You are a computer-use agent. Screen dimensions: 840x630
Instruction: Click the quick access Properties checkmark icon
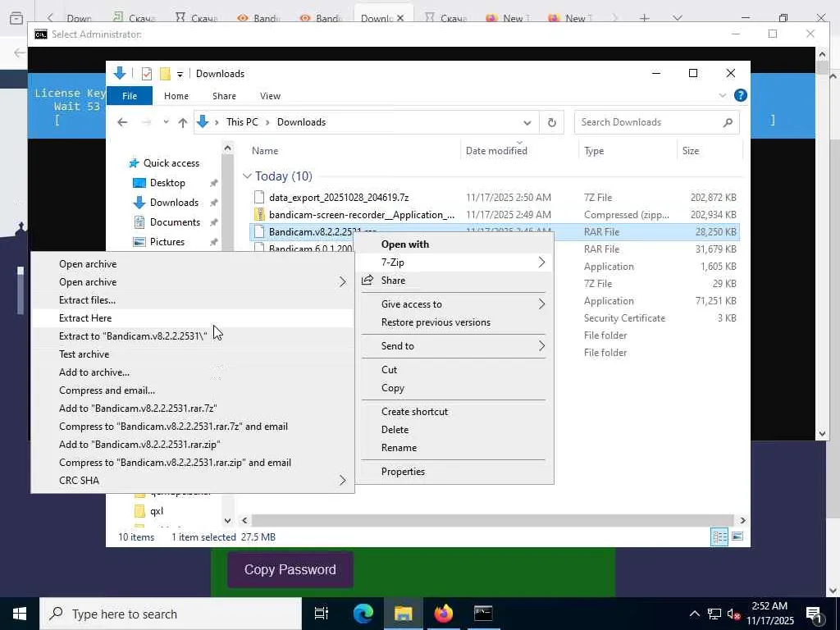coord(147,74)
